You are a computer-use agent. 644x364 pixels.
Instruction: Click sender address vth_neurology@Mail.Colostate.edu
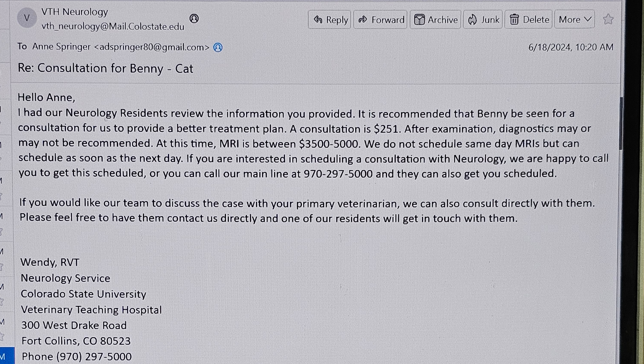[x=113, y=26]
